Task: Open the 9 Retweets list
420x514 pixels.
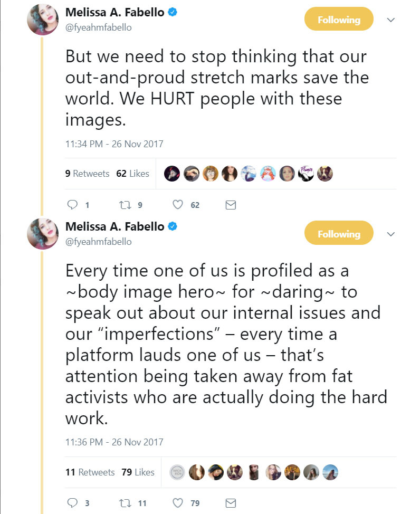Action: click(x=87, y=173)
